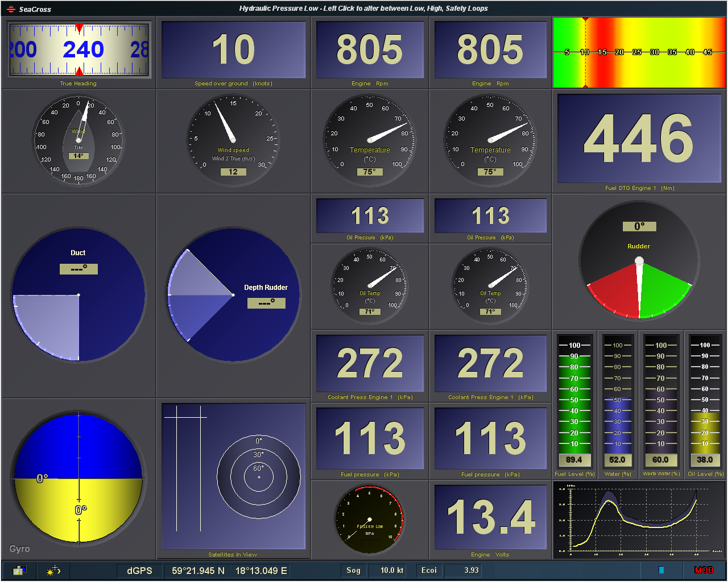This screenshot has height=582, width=728.
Task: Click the right Coolant Press Engine 1 display
Action: (x=490, y=364)
